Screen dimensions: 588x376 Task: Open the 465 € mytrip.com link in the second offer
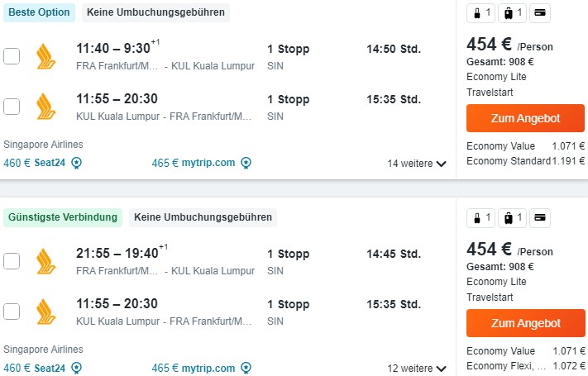(x=194, y=368)
